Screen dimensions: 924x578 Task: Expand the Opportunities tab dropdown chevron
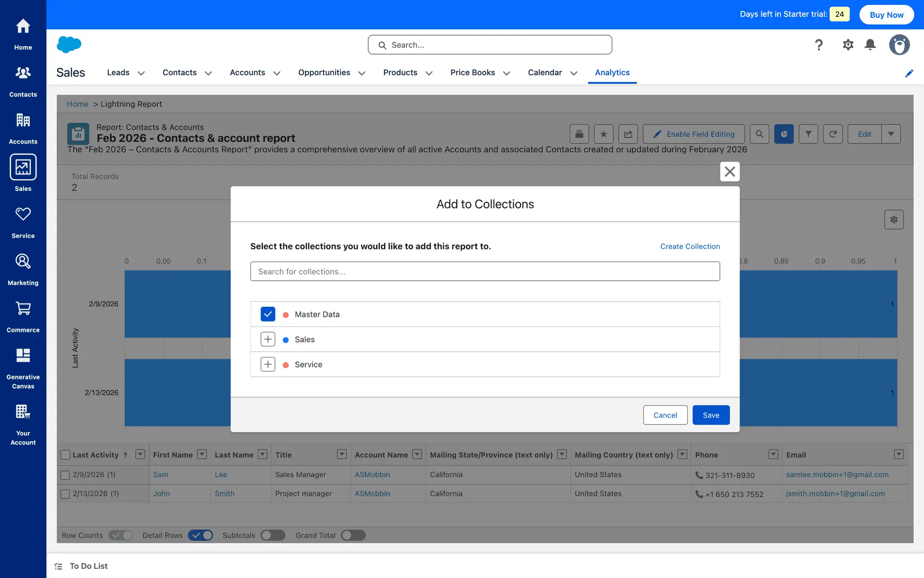click(x=362, y=73)
